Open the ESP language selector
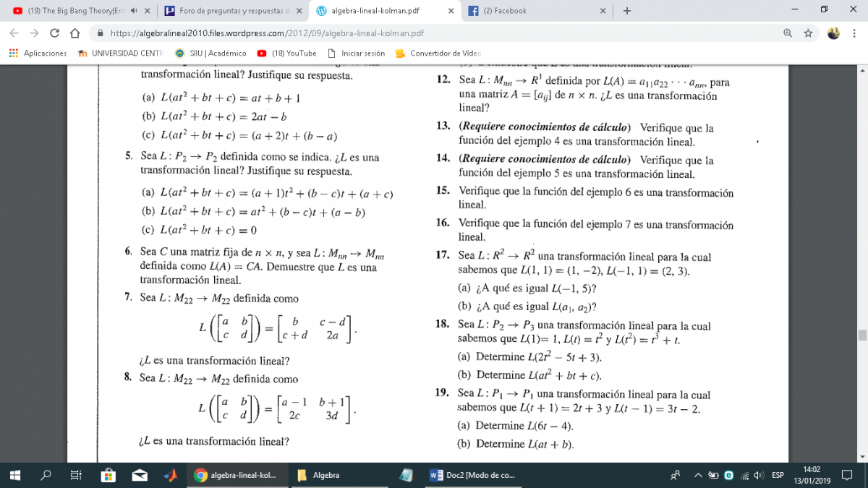The image size is (868, 488). (x=778, y=475)
